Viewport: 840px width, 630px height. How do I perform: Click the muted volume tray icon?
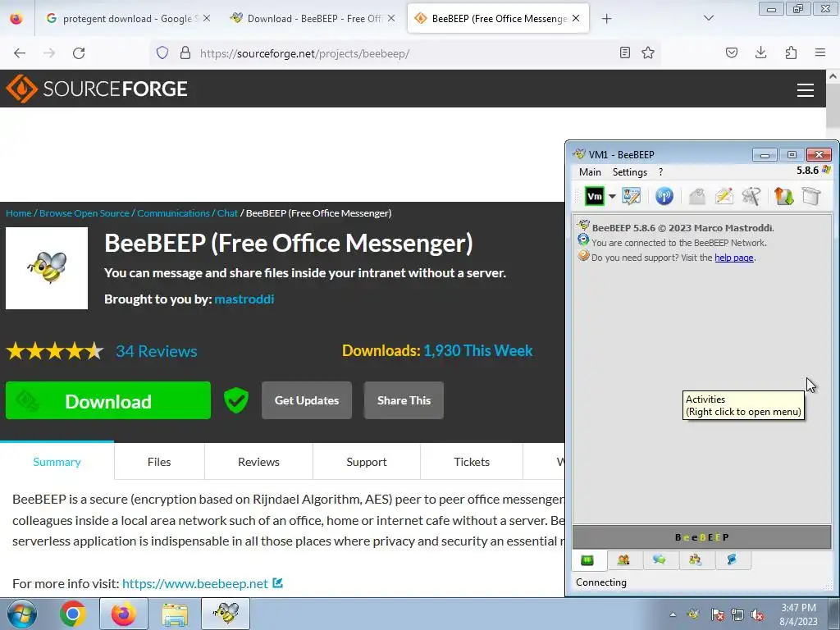pyautogui.click(x=757, y=614)
